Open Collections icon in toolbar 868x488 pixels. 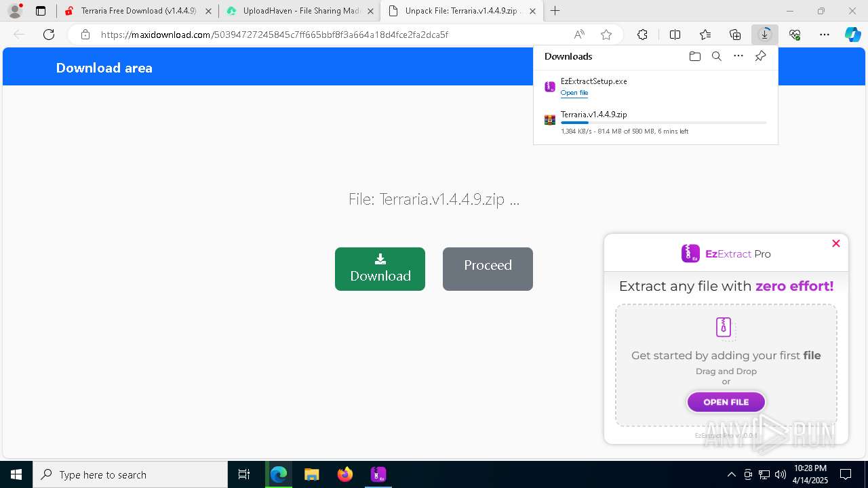(x=735, y=35)
